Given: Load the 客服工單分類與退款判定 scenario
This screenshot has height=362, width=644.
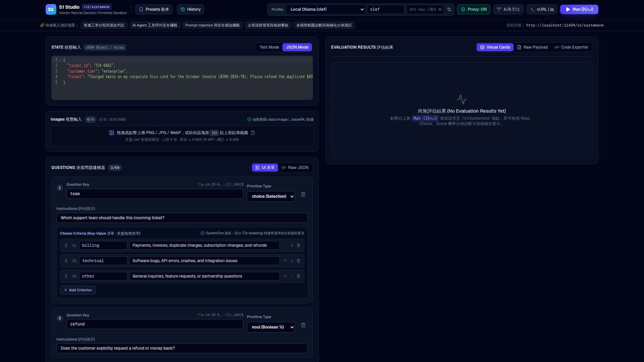Looking at the screenshot, I should pos(104,25).
